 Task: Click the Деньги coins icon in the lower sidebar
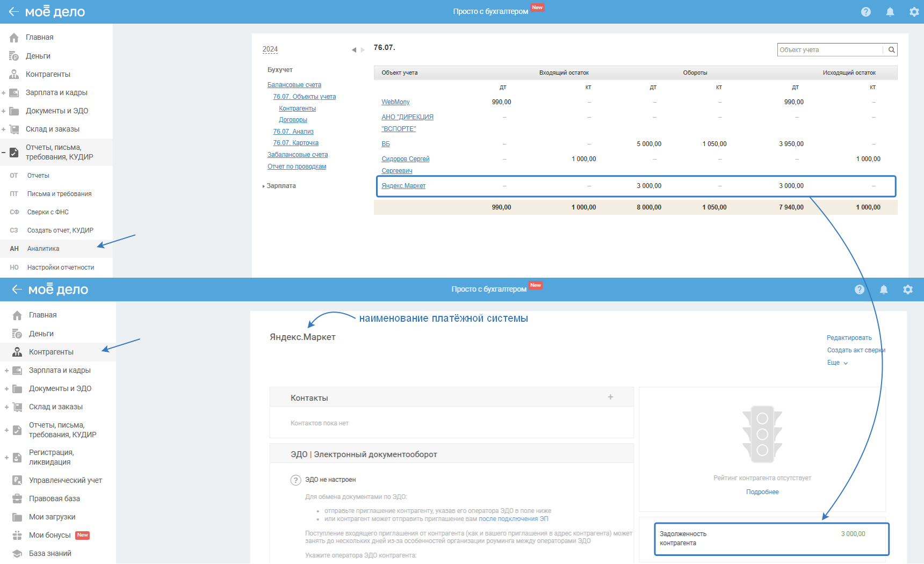(17, 334)
